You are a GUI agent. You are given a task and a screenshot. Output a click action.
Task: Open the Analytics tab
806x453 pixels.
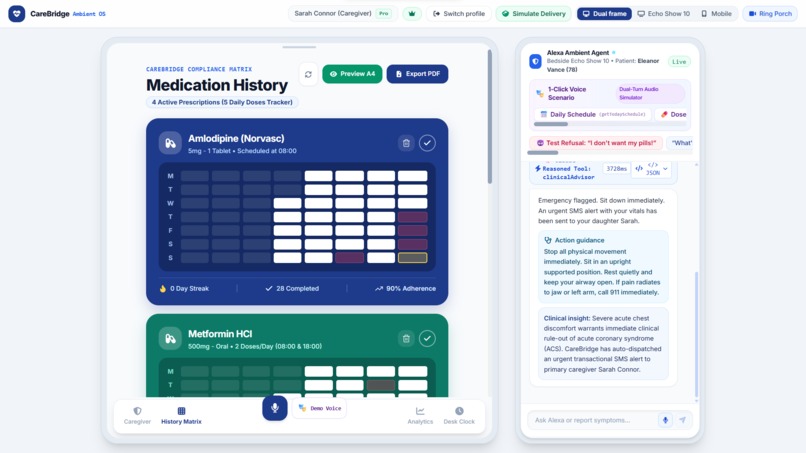tap(420, 415)
